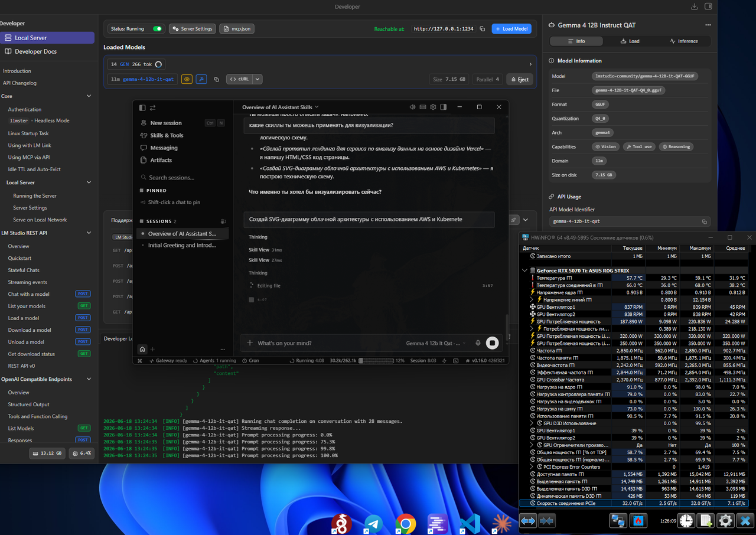Click the Load Model button
Viewport: 756px width, 535px height.
tap(511, 28)
